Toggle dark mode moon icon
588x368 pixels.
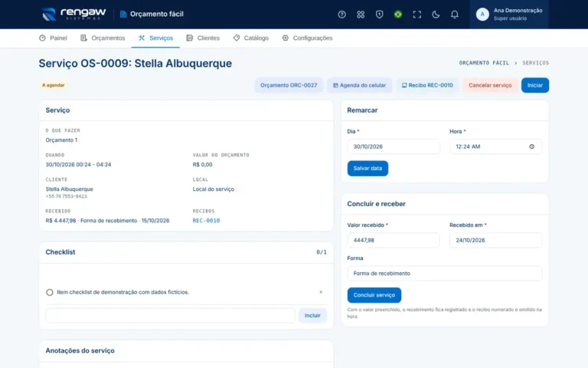436,15
